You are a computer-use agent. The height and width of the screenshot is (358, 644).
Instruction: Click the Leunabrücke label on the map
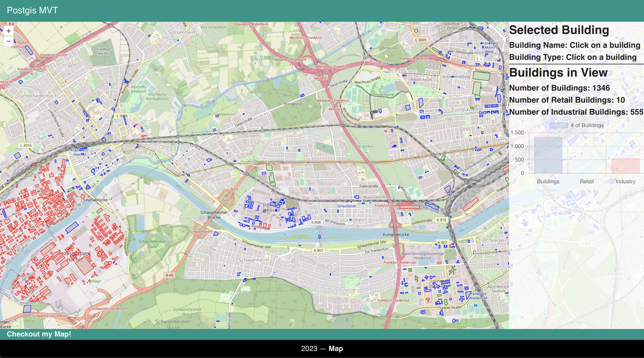96,200
